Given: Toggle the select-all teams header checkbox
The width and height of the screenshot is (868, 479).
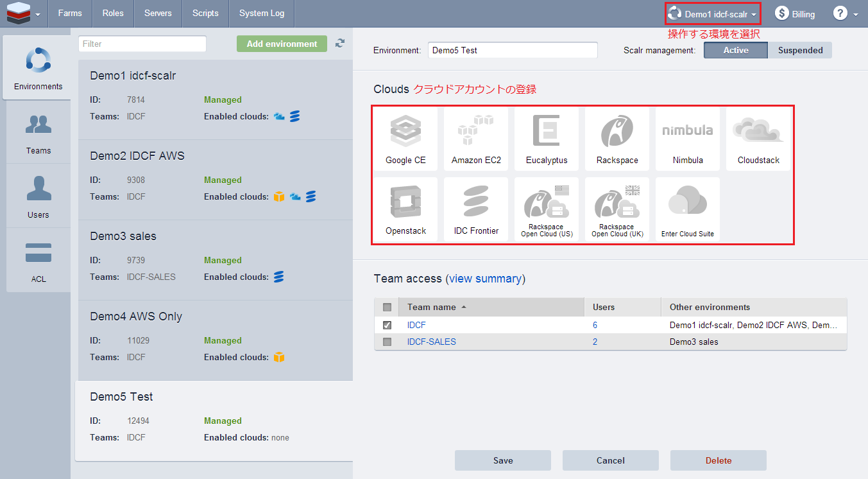Looking at the screenshot, I should [x=387, y=308].
